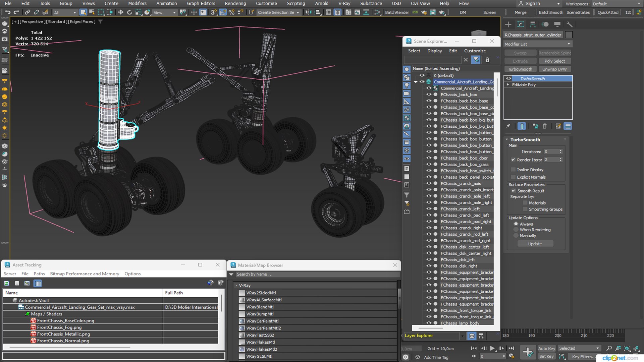The width and height of the screenshot is (644, 362).
Task: Open the Create tab plus icon in command panel
Action: (508, 24)
